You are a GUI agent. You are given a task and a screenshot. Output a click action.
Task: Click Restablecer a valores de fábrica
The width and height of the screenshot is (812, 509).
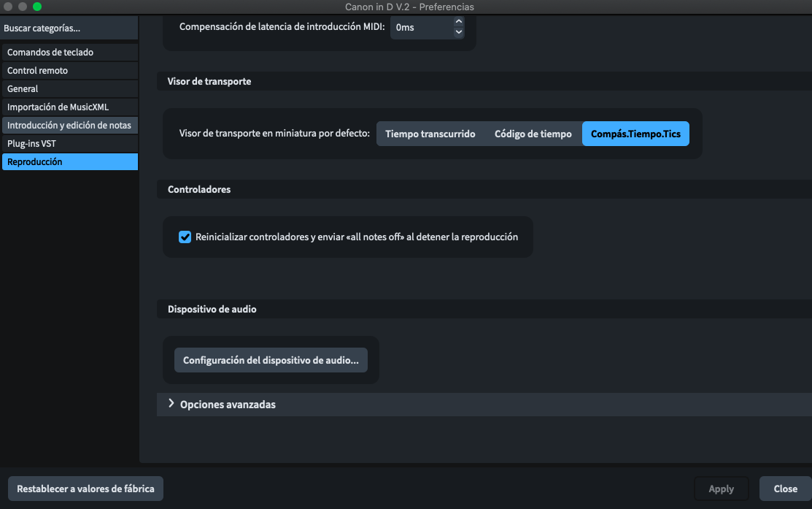point(85,489)
